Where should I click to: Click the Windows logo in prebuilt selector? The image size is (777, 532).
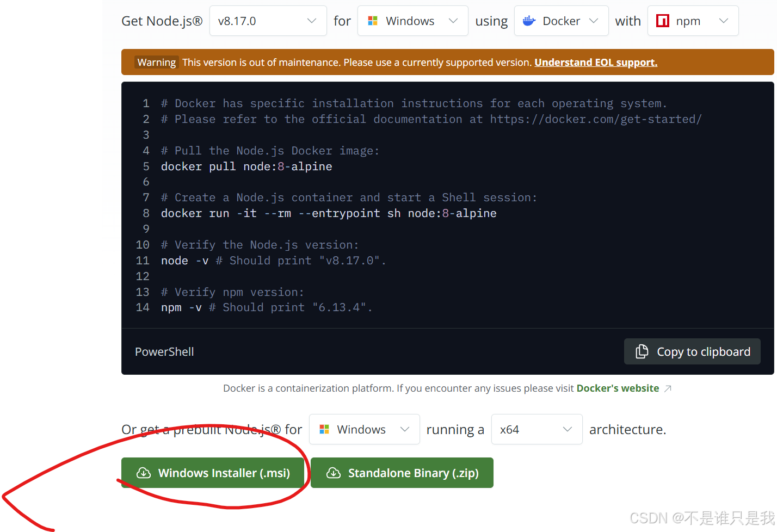pos(324,429)
